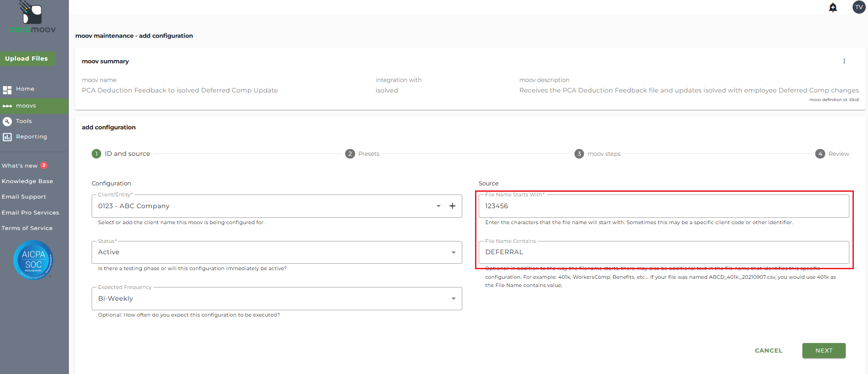Click the Upload Files button
868x374 pixels.
click(26, 59)
